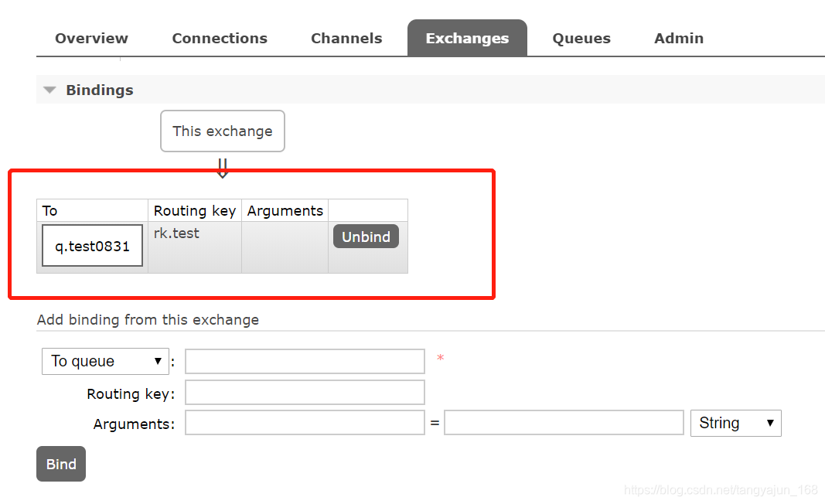Open the Overview tab
The width and height of the screenshot is (825, 504).
point(91,39)
